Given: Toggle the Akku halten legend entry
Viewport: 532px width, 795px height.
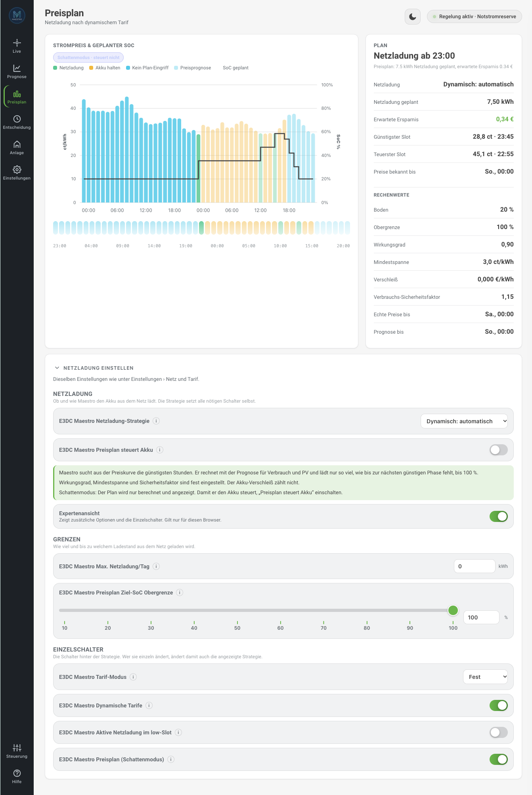Looking at the screenshot, I should [x=105, y=68].
